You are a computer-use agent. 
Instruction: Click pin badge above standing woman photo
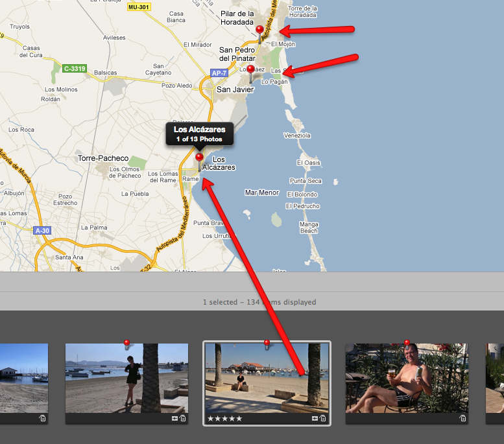tap(126, 342)
